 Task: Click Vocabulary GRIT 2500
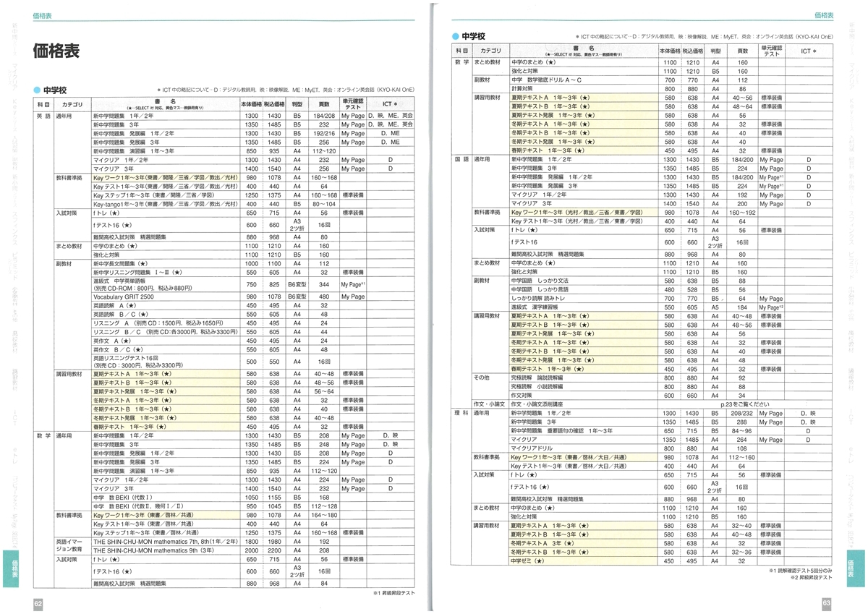(123, 297)
